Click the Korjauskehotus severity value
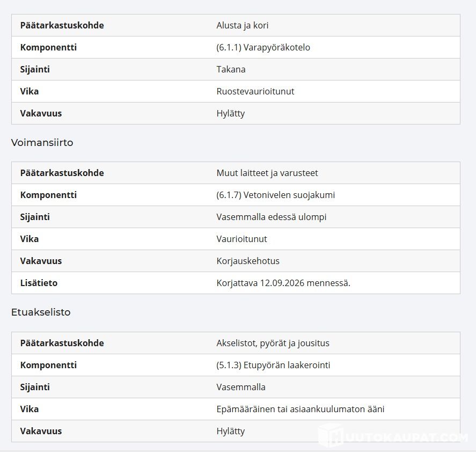 click(248, 261)
